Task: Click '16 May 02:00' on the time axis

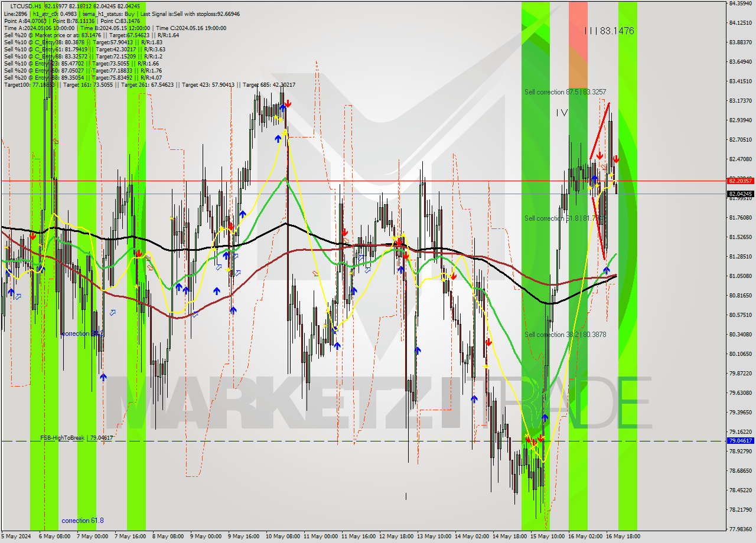Action: coord(585,537)
